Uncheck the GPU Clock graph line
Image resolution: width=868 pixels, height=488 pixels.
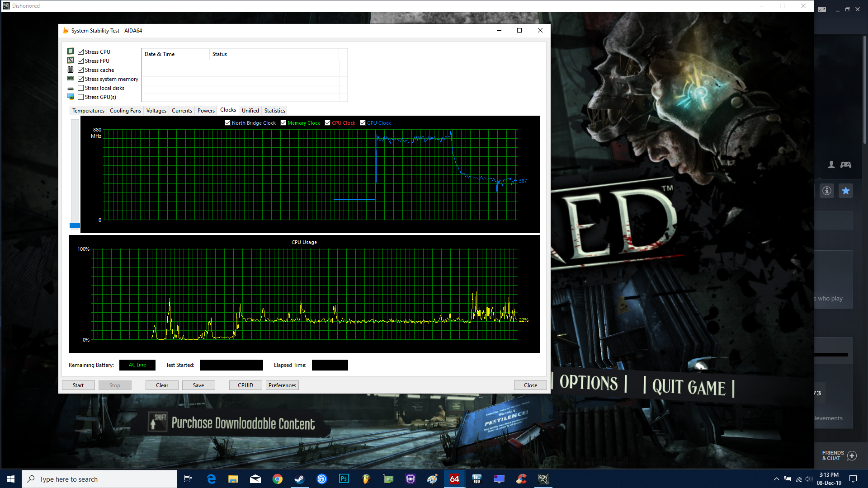(x=363, y=123)
